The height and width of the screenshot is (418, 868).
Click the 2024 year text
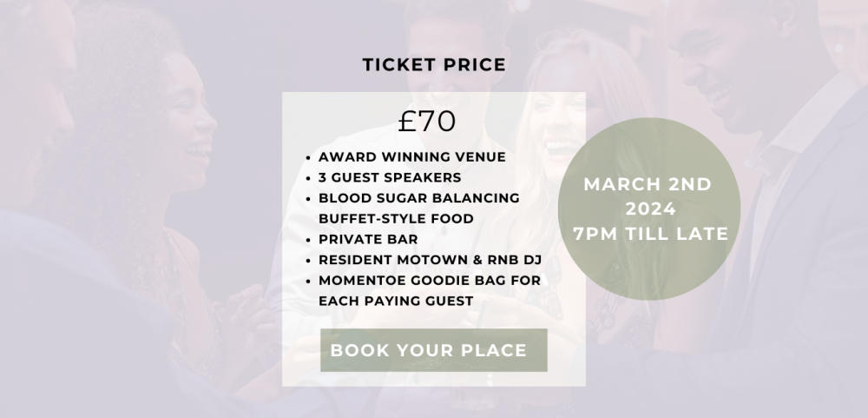coord(650,209)
